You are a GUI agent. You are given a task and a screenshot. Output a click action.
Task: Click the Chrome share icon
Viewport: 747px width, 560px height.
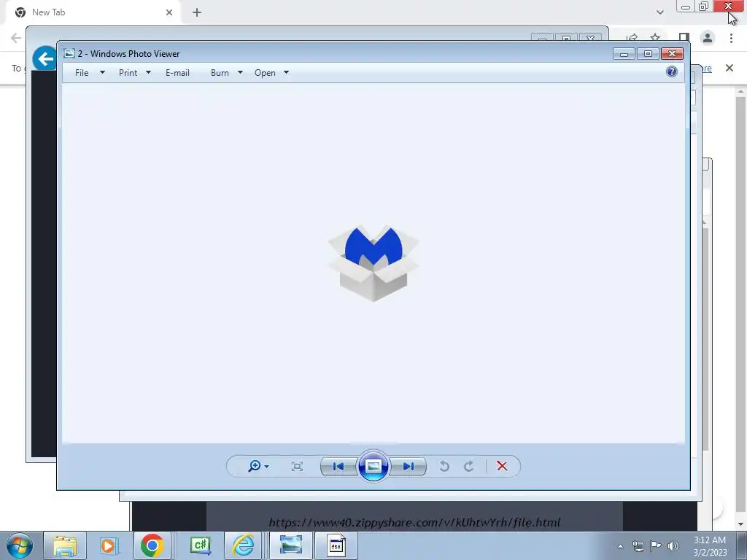632,38
